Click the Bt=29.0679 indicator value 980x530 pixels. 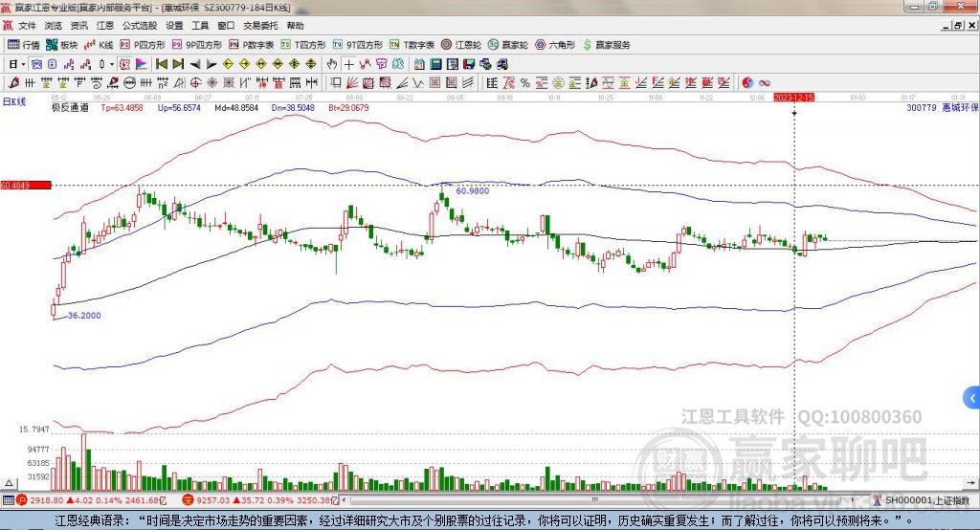point(348,107)
